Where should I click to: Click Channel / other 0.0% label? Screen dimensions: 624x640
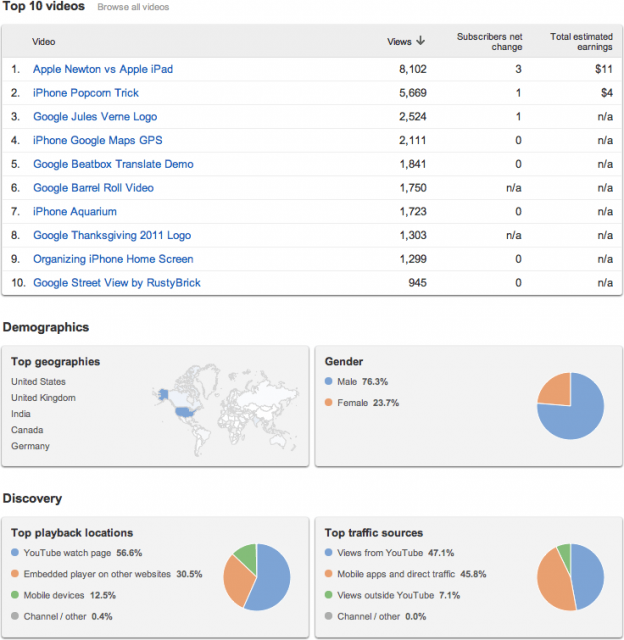pos(382,616)
